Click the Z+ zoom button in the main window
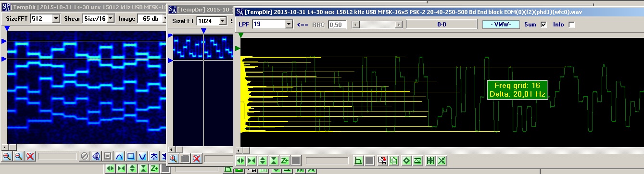The image size is (644, 174). point(284,161)
